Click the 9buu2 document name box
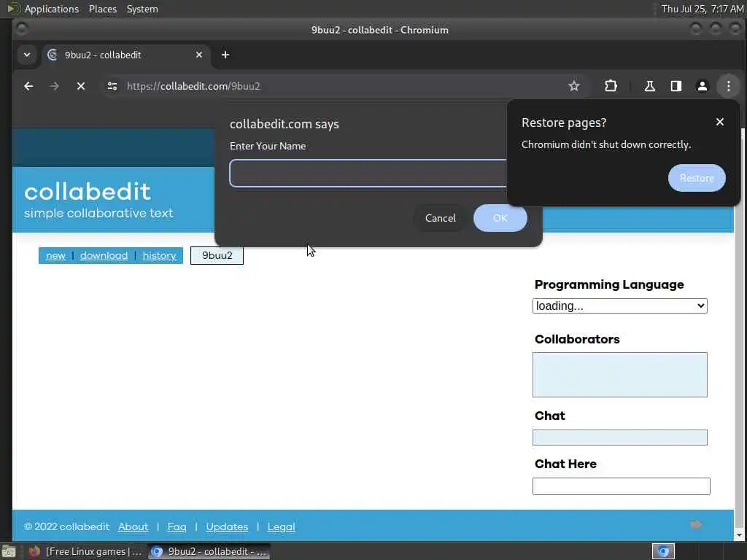Viewport: 747px width, 560px height. pyautogui.click(x=217, y=256)
